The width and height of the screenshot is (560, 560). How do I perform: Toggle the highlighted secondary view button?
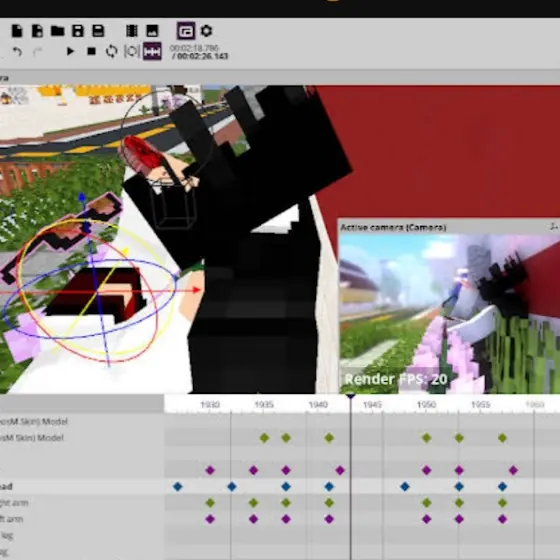click(186, 31)
